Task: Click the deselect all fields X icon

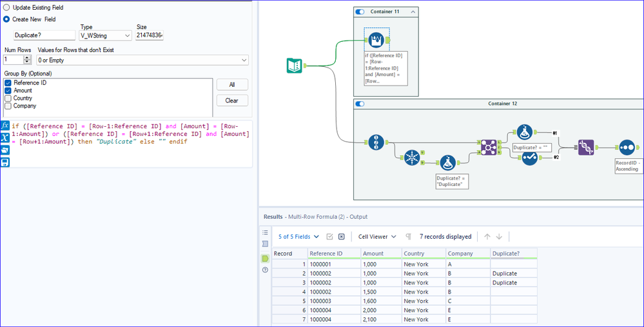Action: [x=341, y=237]
